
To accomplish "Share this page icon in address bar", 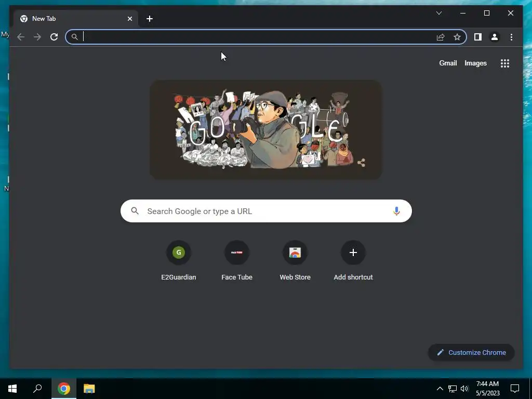I will [x=441, y=37].
